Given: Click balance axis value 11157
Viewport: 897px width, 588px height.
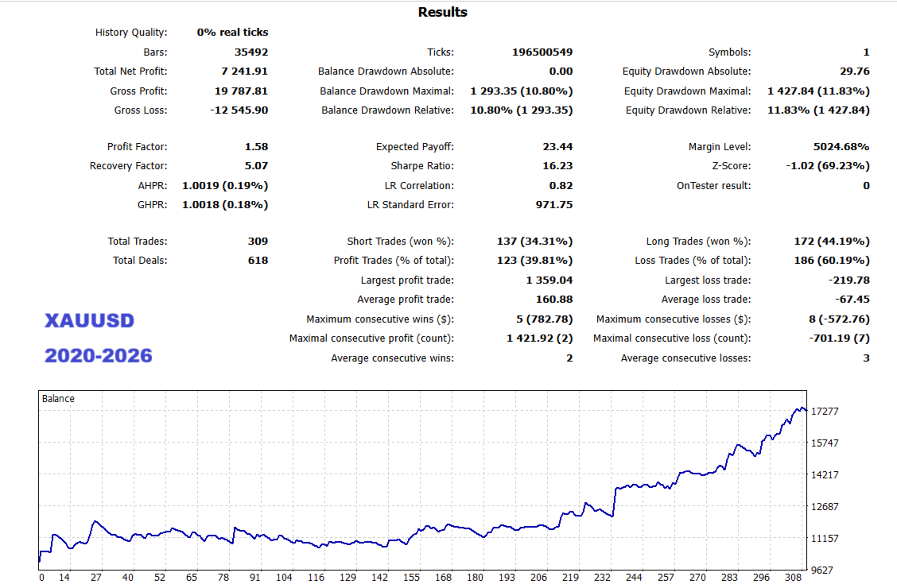Looking at the screenshot, I should click(x=825, y=538).
